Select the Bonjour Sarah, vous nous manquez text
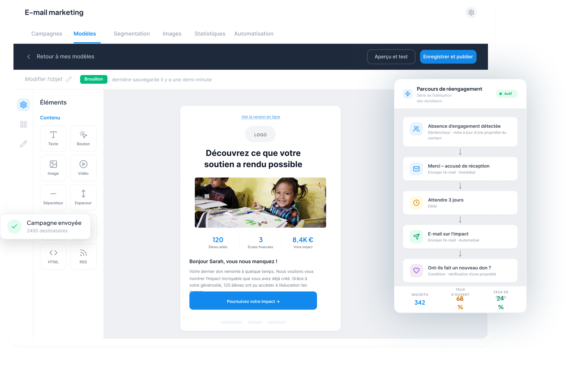Screen dimensions: 588x367 click(233, 261)
